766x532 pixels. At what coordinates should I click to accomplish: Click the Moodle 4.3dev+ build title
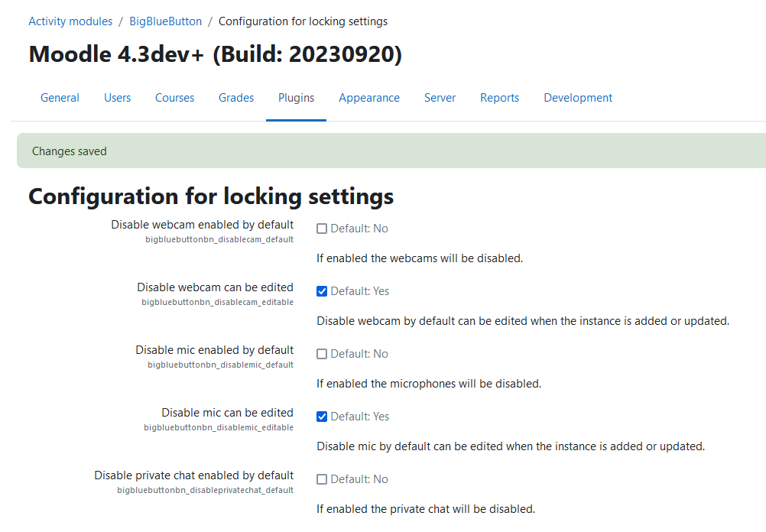[x=216, y=54]
